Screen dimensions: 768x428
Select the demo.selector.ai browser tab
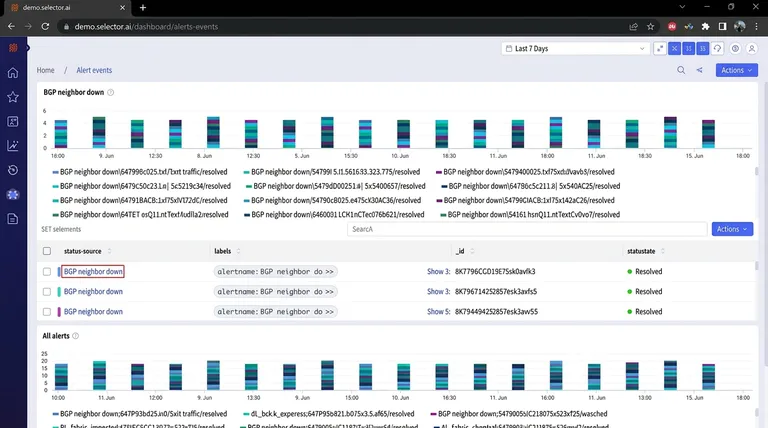pos(67,7)
